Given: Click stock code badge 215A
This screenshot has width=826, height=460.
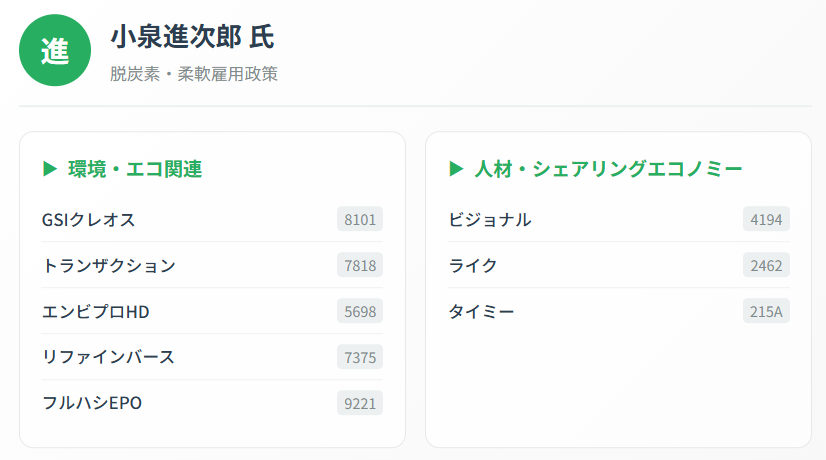Looking at the screenshot, I should pyautogui.click(x=766, y=312).
